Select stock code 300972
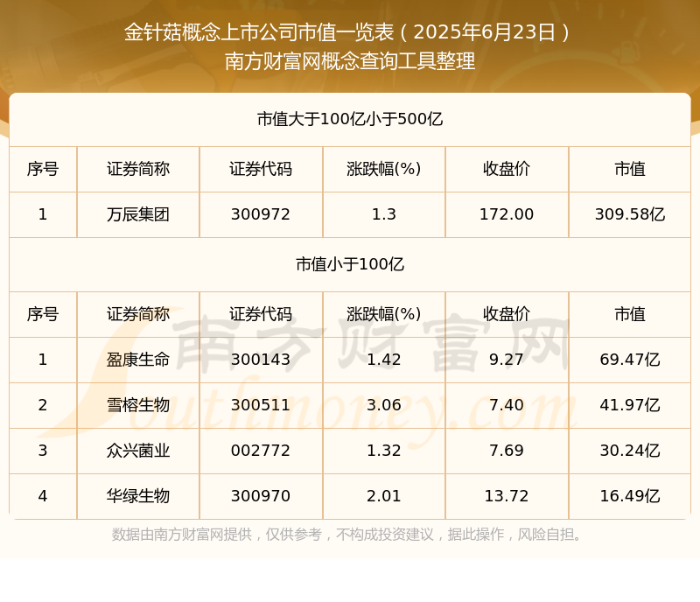The height and width of the screenshot is (602, 700). coord(261,214)
